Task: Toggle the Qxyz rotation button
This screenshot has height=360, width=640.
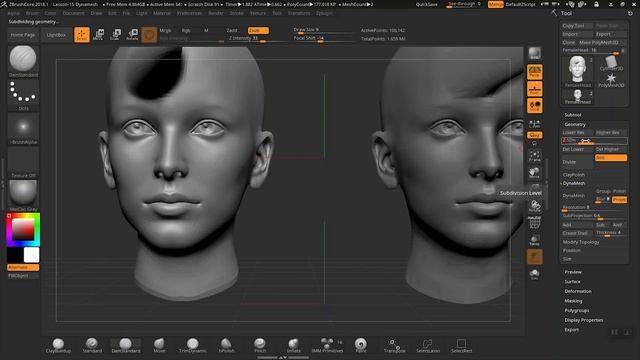Action: coord(534,135)
